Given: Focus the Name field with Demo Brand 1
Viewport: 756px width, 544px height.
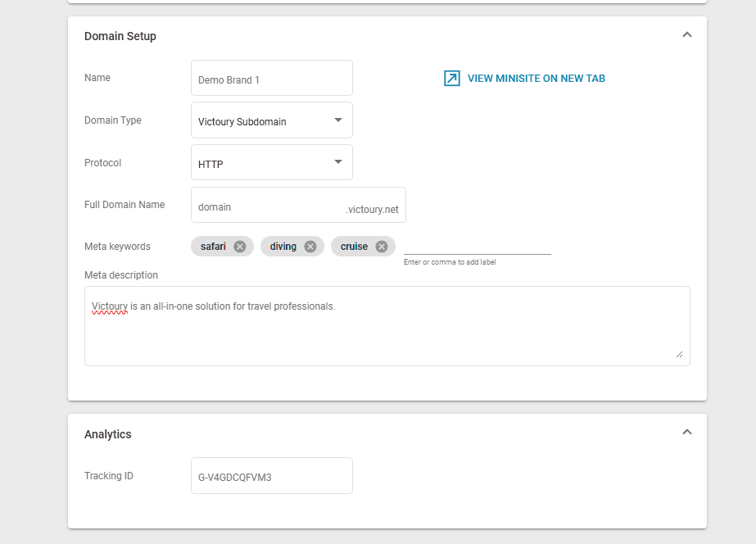Looking at the screenshot, I should click(x=271, y=79).
